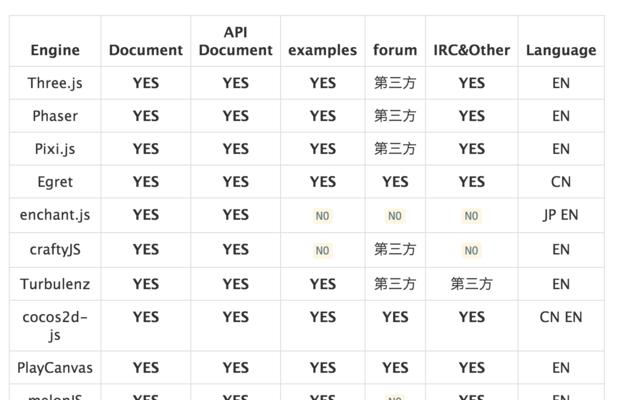Click 第三方 in Turbulenz IRC&Other cell

tap(472, 284)
